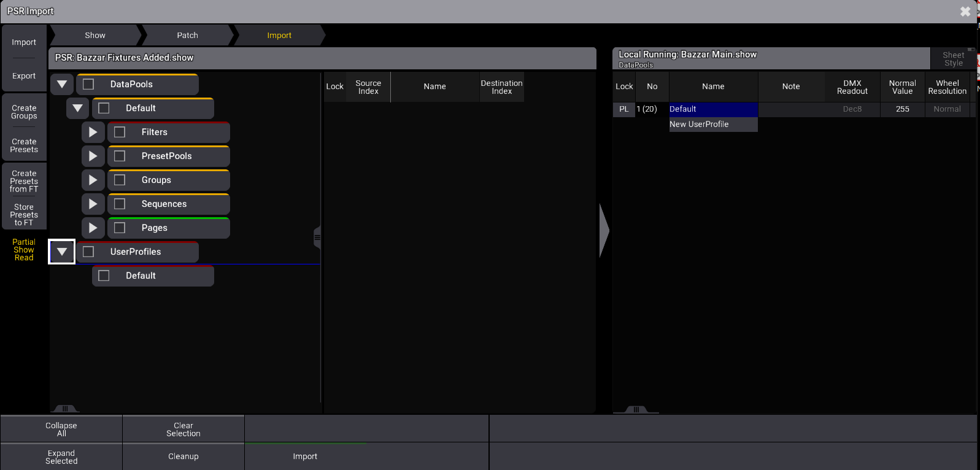Click the Sheet Style button
The image size is (980, 470).
tap(953, 59)
